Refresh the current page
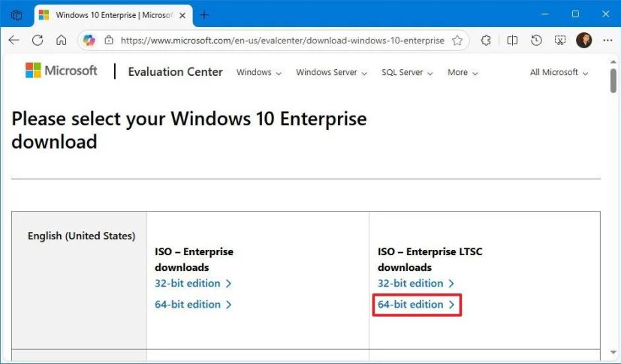 pos(38,41)
